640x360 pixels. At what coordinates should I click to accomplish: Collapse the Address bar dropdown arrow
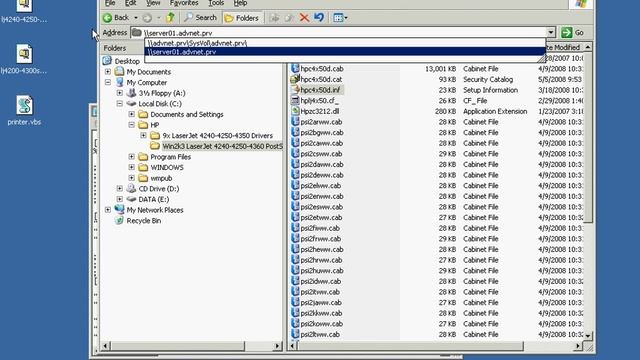point(551,32)
